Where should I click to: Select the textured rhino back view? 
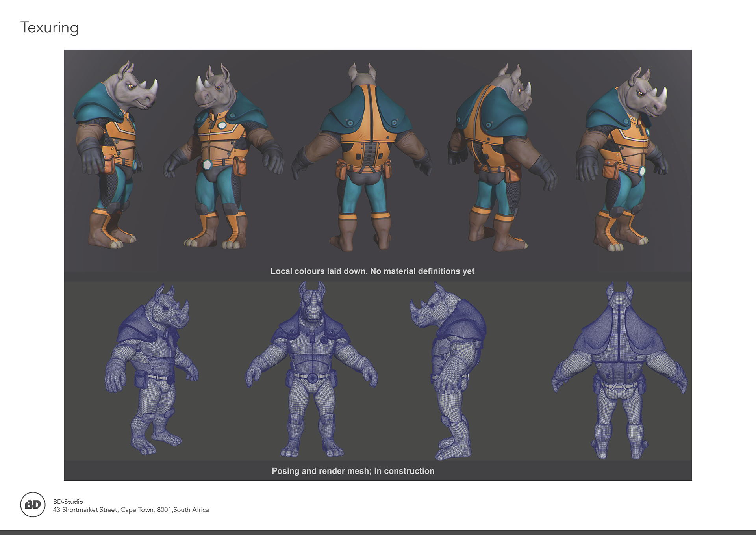pos(361,157)
